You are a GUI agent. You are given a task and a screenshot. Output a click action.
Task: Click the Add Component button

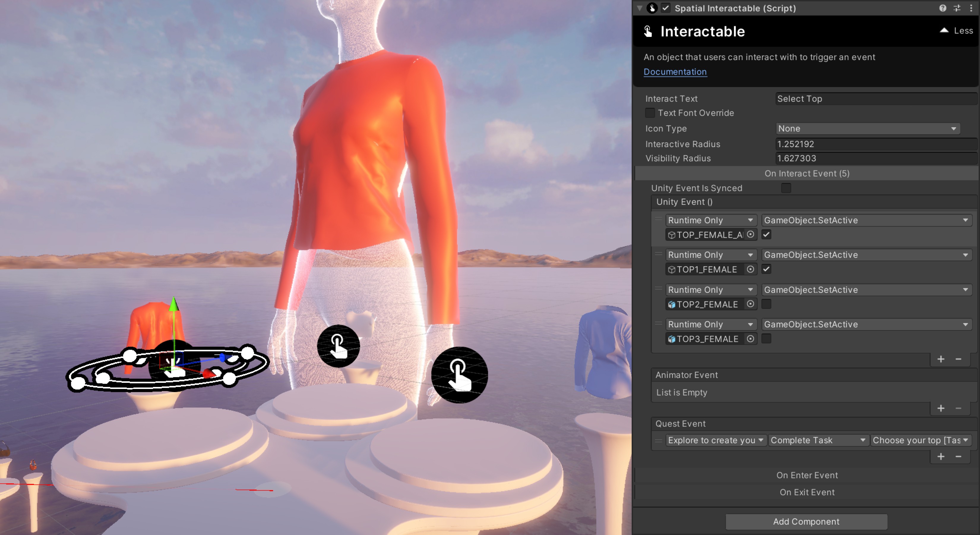click(x=806, y=522)
